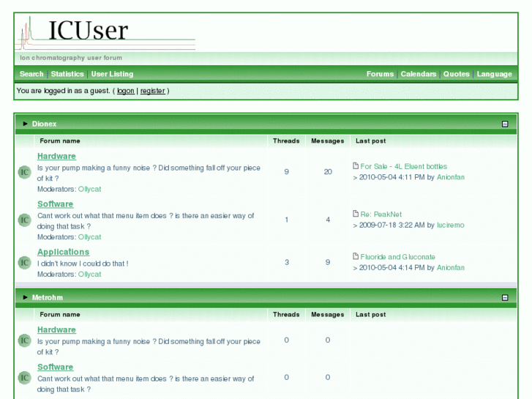The height and width of the screenshot is (399, 532).
Task: Click the IC icon beside Applications forum
Action: coord(24,263)
